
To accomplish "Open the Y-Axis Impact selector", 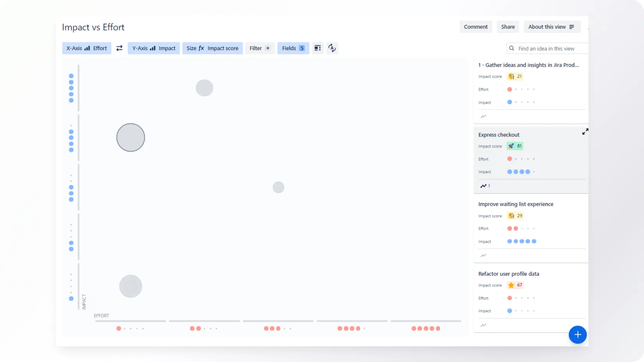I will pyautogui.click(x=154, y=48).
